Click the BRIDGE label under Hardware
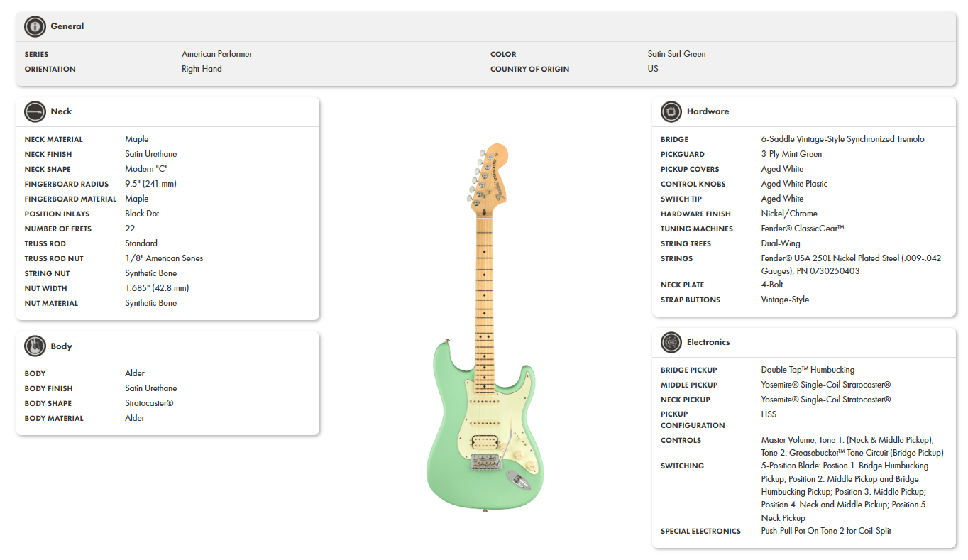Screen dimensions: 968x560 [674, 139]
